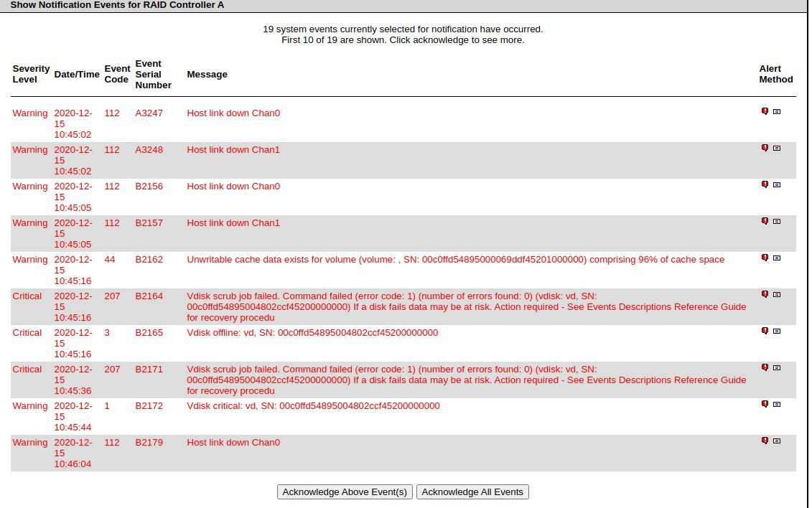The width and height of the screenshot is (812, 508).
Task: Click 'Host link down Chan1' message for B2157
Action: click(233, 223)
